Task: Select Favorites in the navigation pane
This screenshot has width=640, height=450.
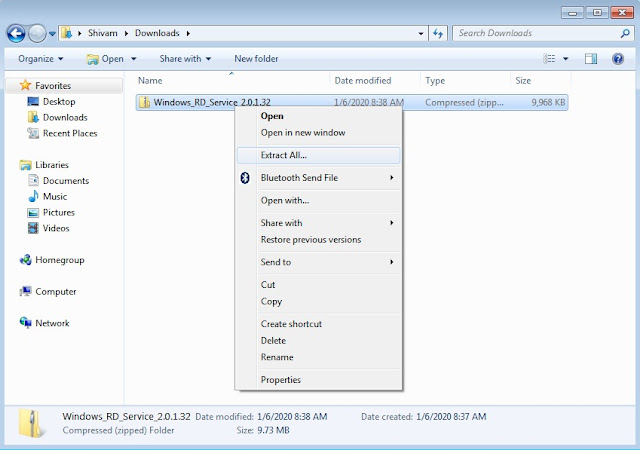Action: 53,86
